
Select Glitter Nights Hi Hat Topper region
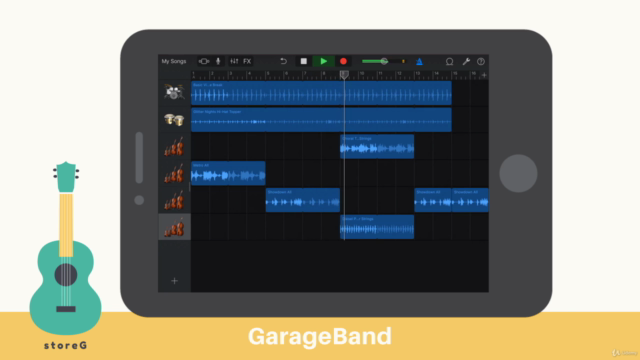(321, 120)
